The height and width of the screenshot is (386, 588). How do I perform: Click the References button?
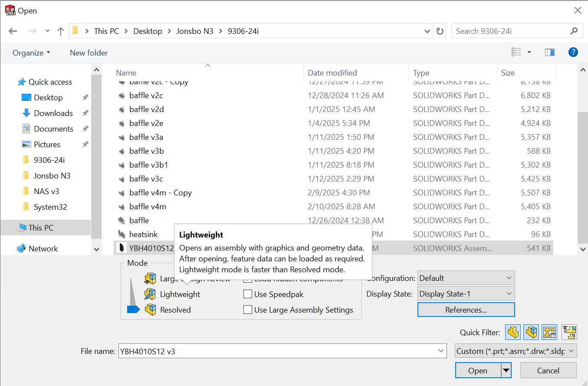(466, 309)
